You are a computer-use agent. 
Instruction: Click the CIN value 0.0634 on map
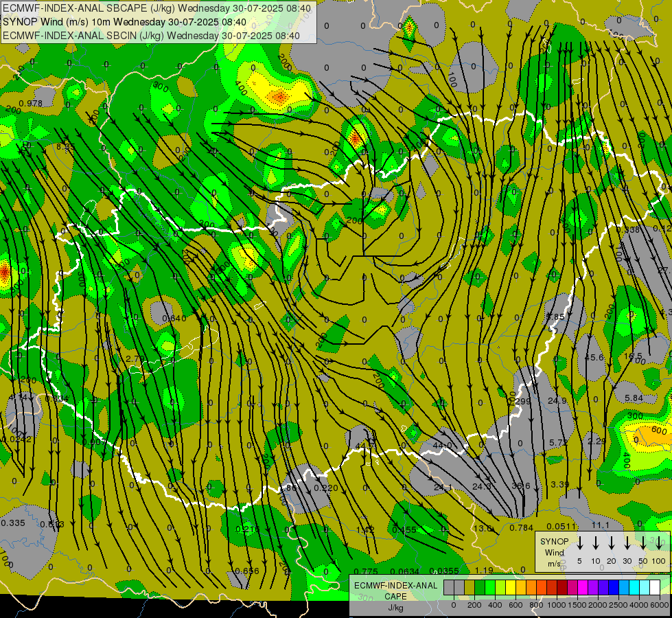coord(404,571)
